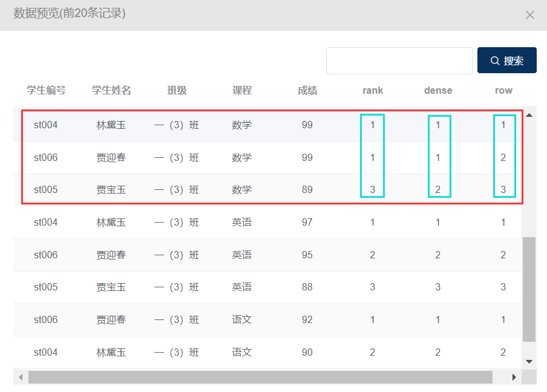The height and width of the screenshot is (392, 547).
Task: Click score 89 in 贾宝玉 数学 row
Action: (307, 189)
